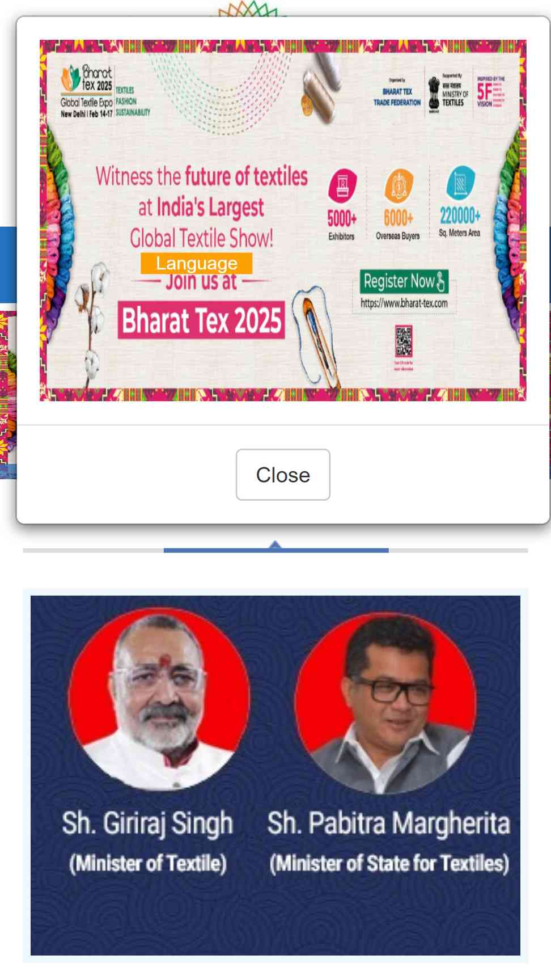Open the www.bharat-tex.com link
Screen dimensions: 551x980
tap(404, 303)
